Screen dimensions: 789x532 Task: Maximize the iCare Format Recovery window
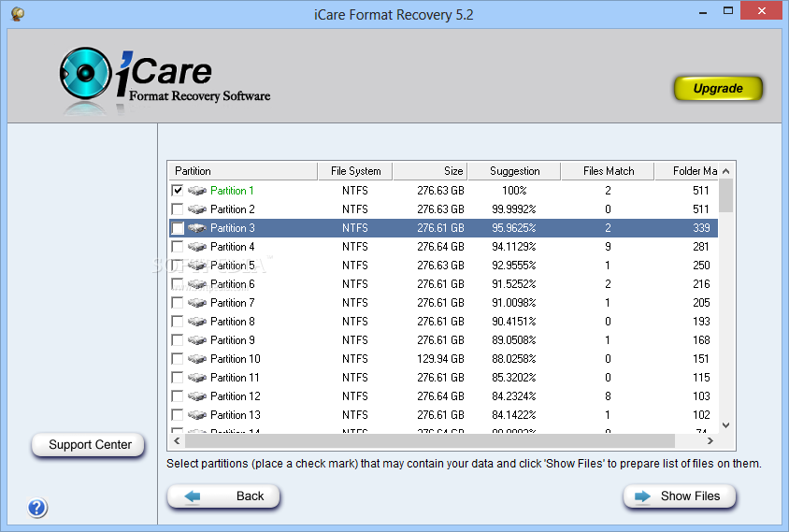click(x=727, y=11)
